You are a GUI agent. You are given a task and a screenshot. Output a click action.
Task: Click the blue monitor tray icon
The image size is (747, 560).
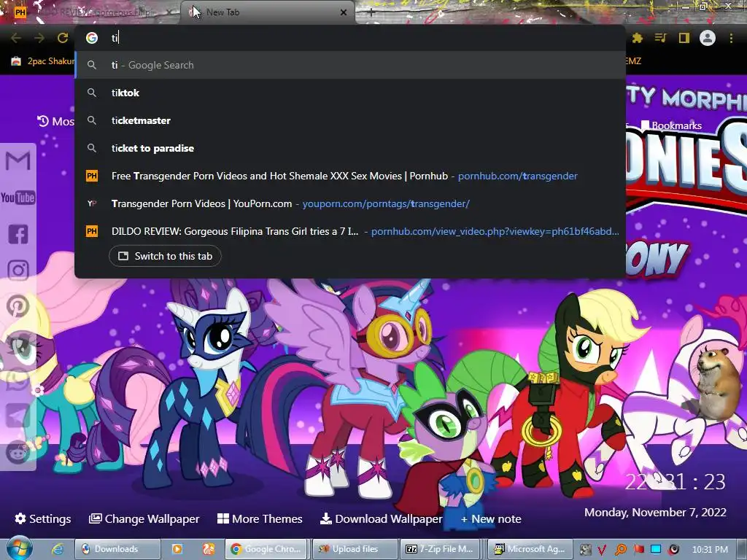[x=656, y=550]
